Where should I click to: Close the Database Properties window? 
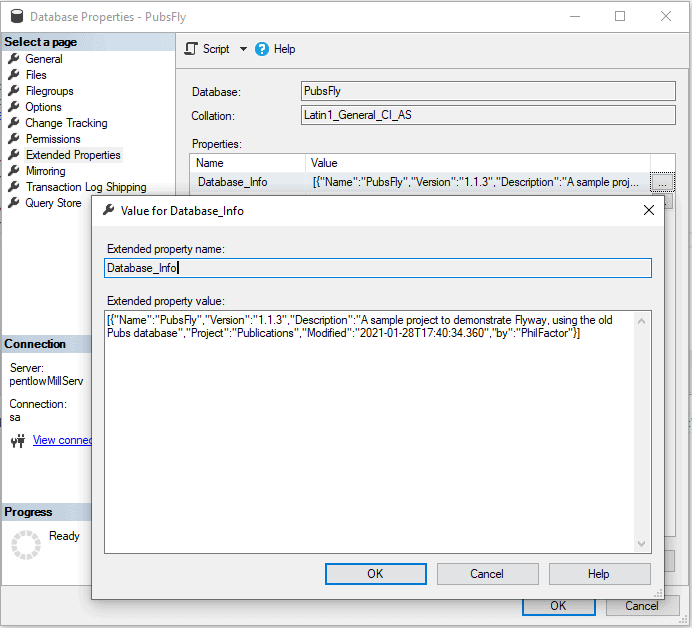(x=666, y=16)
